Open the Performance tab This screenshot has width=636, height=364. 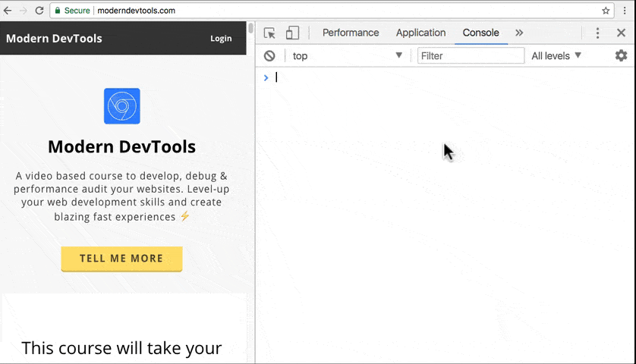351,33
